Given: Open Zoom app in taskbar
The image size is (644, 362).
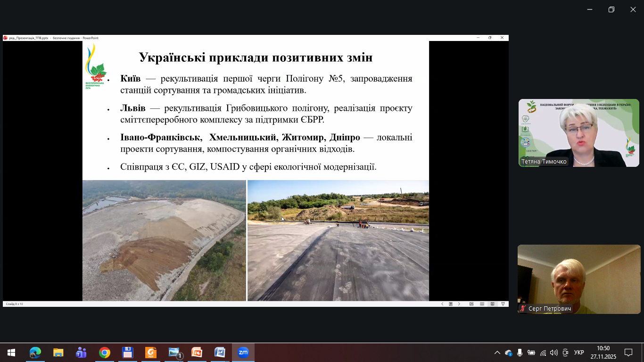Looking at the screenshot, I should point(243,353).
